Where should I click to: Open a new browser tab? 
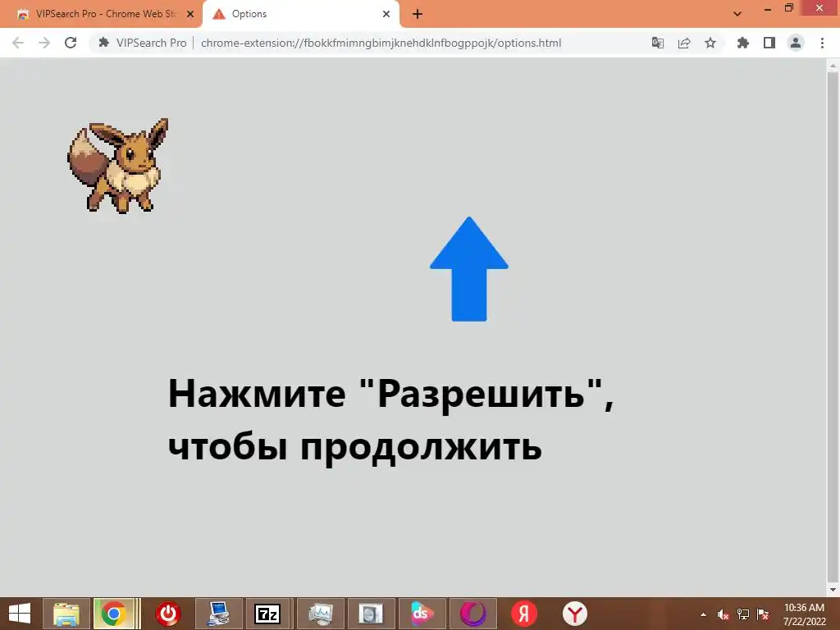pyautogui.click(x=418, y=15)
